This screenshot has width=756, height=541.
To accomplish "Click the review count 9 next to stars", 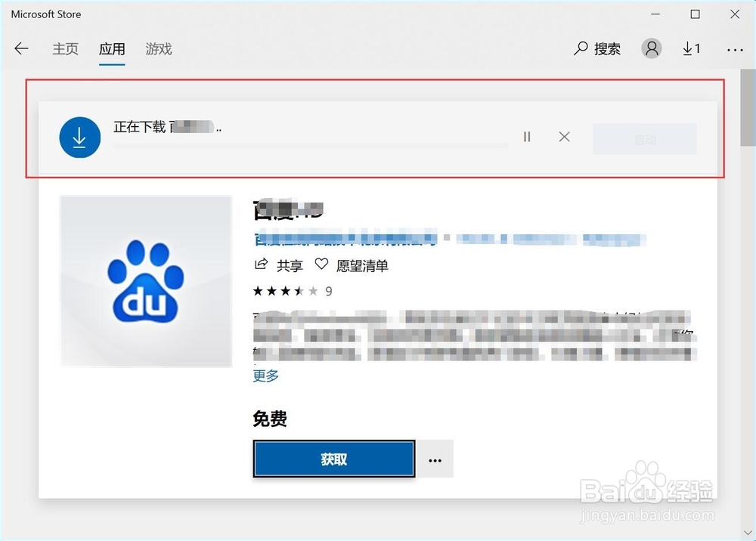I will 329,290.
